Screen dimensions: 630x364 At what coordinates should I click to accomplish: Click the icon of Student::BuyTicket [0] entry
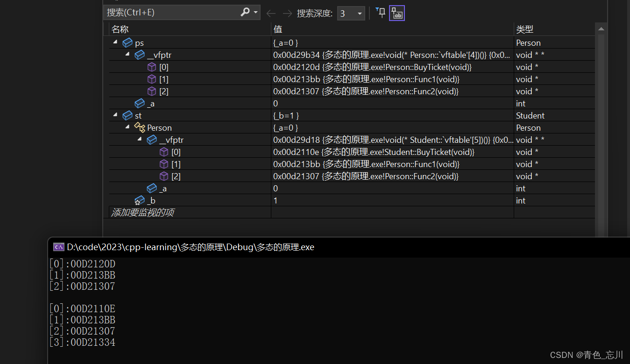tap(164, 152)
